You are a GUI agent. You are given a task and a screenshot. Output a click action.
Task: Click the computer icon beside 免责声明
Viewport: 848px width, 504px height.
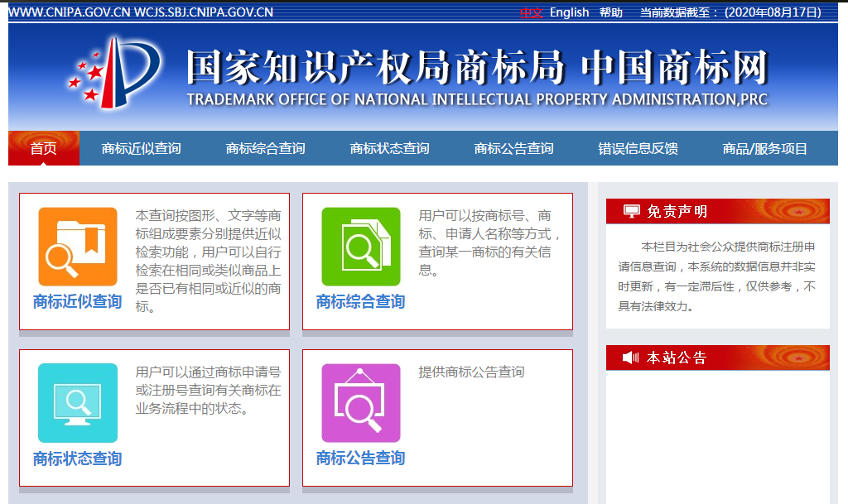630,210
